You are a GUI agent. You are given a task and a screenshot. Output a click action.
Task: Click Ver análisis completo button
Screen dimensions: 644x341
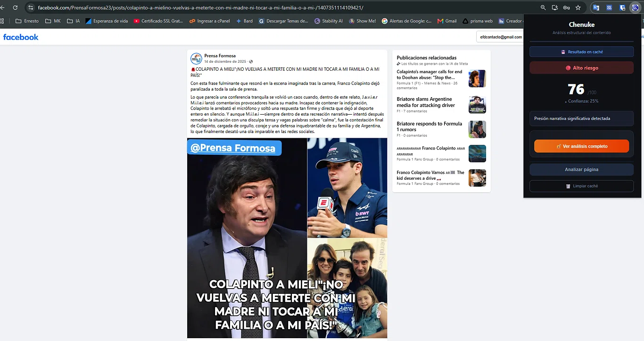click(x=582, y=146)
